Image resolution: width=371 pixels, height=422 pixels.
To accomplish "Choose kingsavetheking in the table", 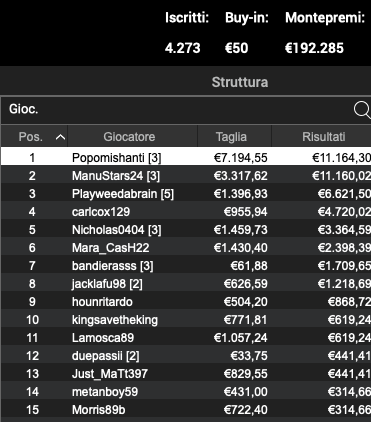I will point(186,319).
